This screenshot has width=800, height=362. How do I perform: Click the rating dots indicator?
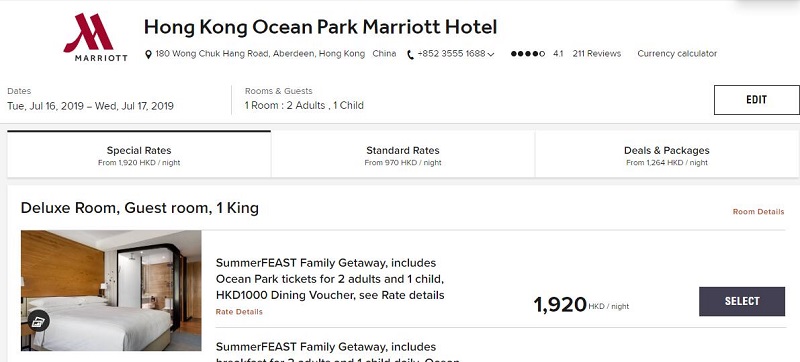(528, 54)
